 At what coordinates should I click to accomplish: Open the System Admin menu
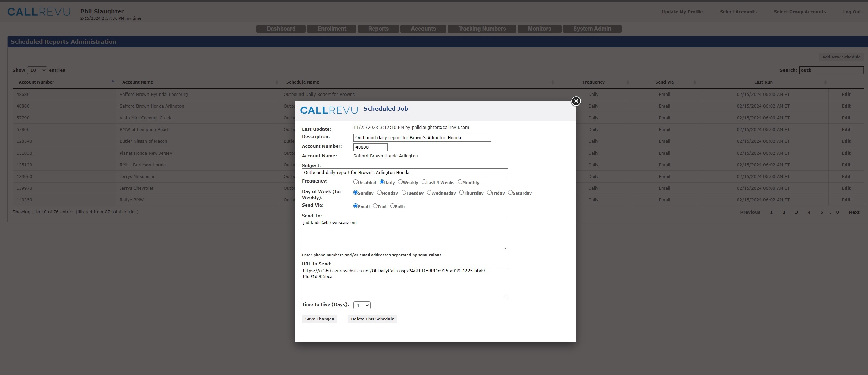point(592,29)
